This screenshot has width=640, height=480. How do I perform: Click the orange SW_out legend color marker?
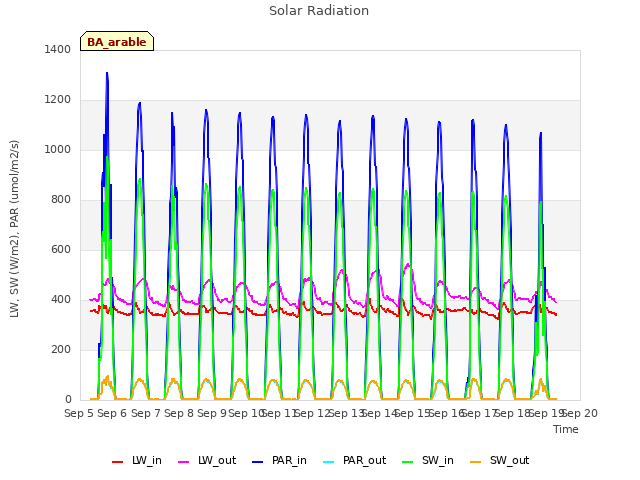click(476, 462)
